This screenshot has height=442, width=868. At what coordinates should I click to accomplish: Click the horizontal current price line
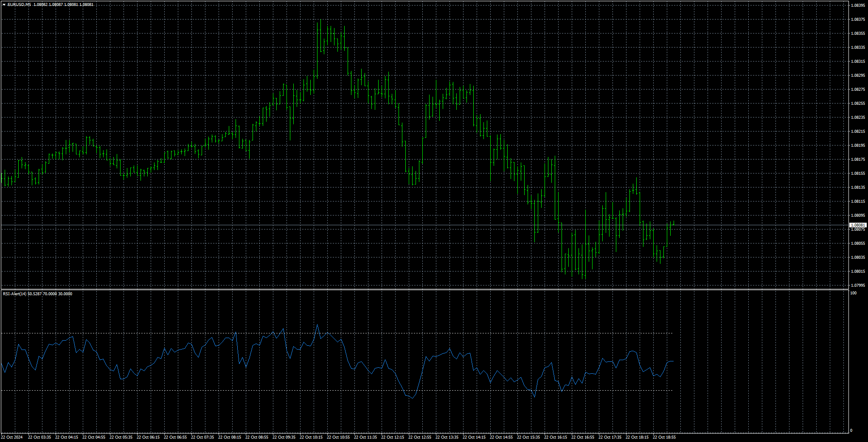pyautogui.click(x=424, y=225)
